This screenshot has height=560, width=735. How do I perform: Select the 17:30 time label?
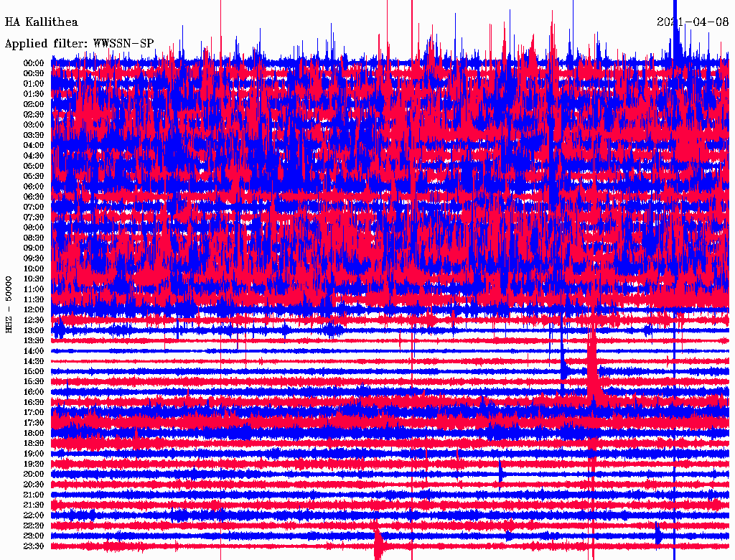tap(34, 423)
